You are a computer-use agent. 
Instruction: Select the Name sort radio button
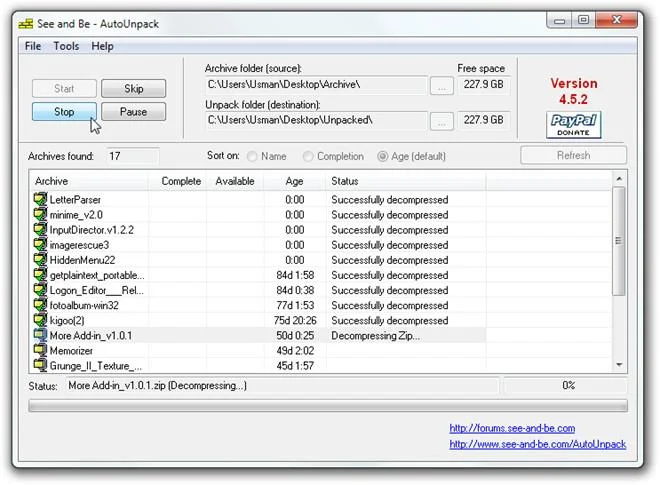coord(252,157)
